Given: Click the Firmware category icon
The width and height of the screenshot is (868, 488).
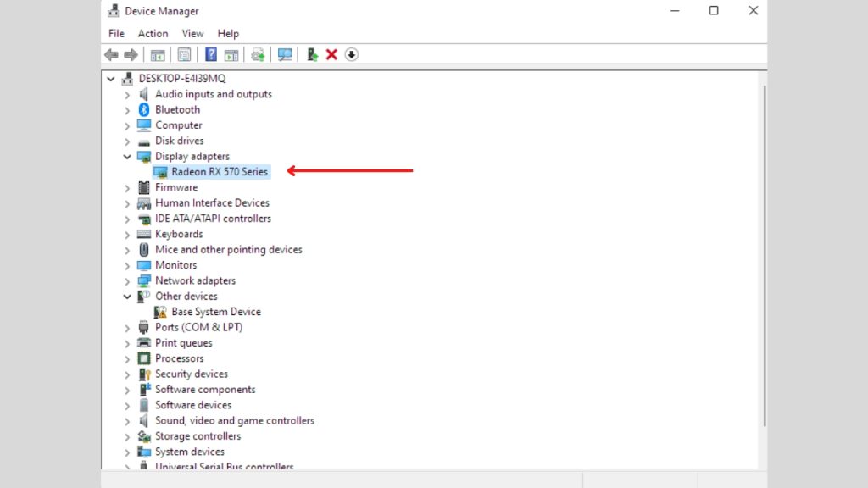Looking at the screenshot, I should pos(144,187).
